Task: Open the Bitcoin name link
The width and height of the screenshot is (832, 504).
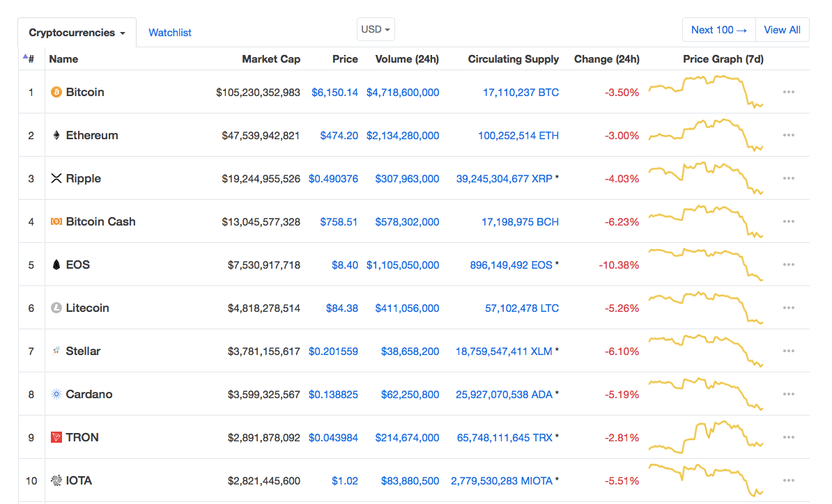Action: (x=85, y=92)
